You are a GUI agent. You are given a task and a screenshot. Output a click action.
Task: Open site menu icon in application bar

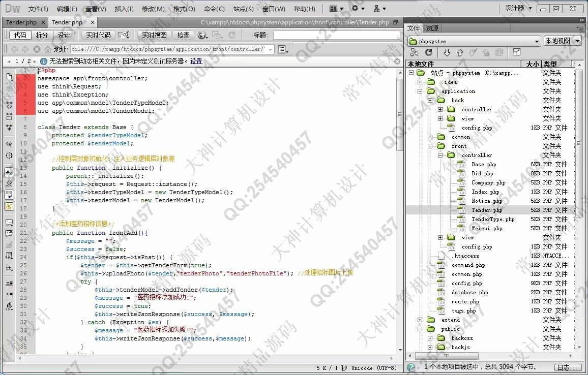pos(379,8)
